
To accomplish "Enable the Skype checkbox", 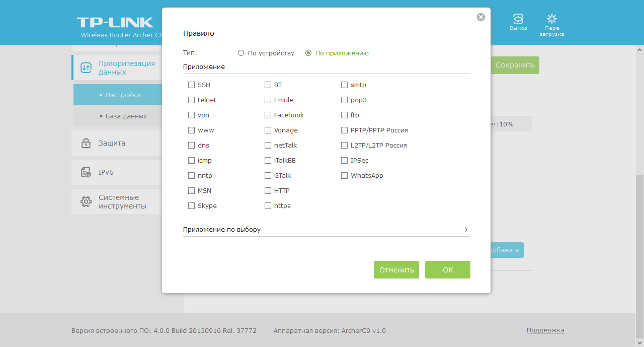I will click(x=191, y=206).
